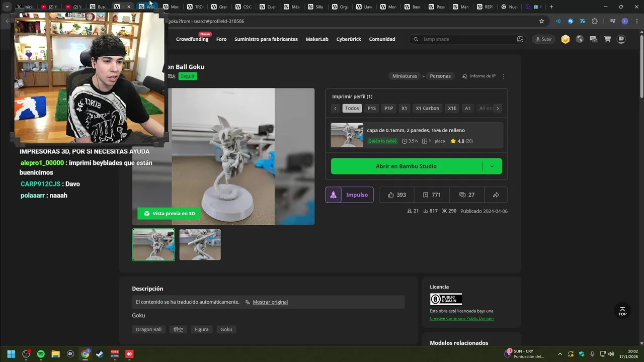Screen dimensions: 644x362
Task: Click the Abrir en Bambu Studio button
Action: pyautogui.click(x=406, y=166)
